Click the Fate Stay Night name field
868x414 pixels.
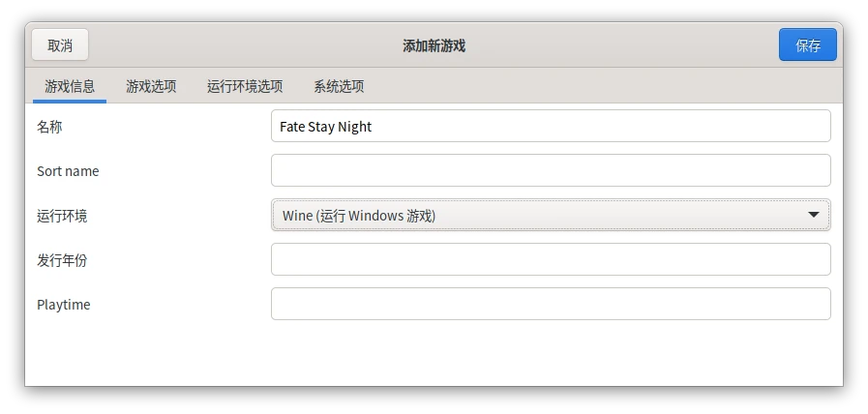coord(550,126)
